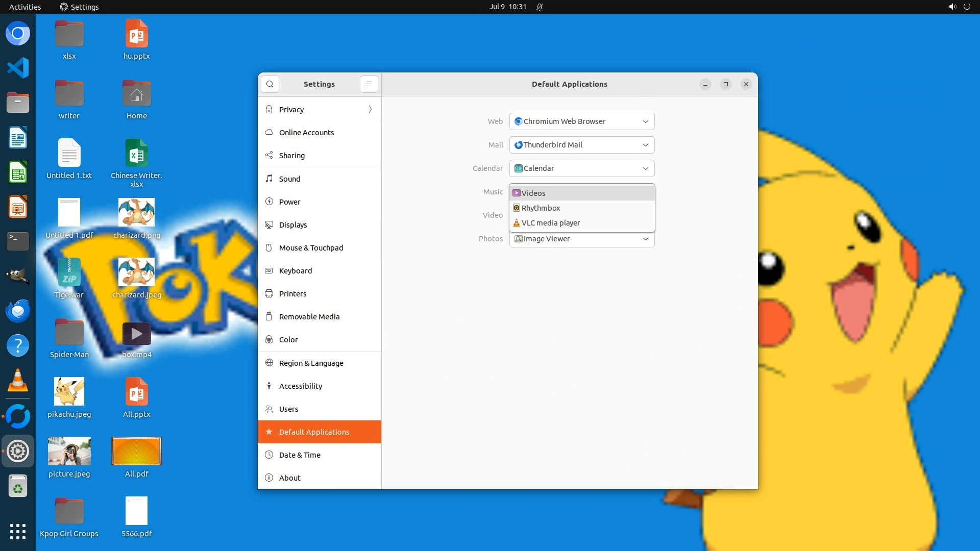The image size is (980, 551).
Task: Open pikachu.jpeg thumbnail on desktop
Action: pyautogui.click(x=69, y=391)
